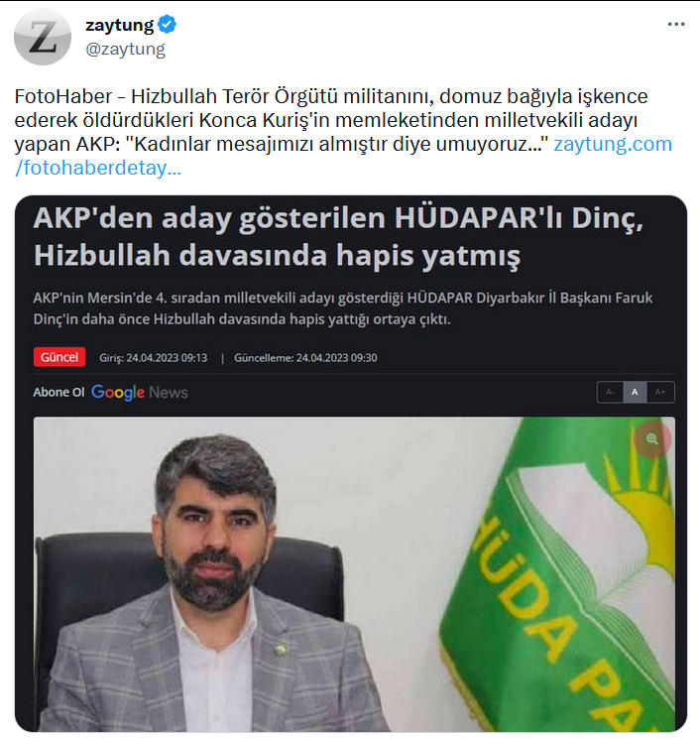The height and width of the screenshot is (739, 700).
Task: Click the Giriş 24.04.2023 09:13 date
Action: [x=153, y=358]
